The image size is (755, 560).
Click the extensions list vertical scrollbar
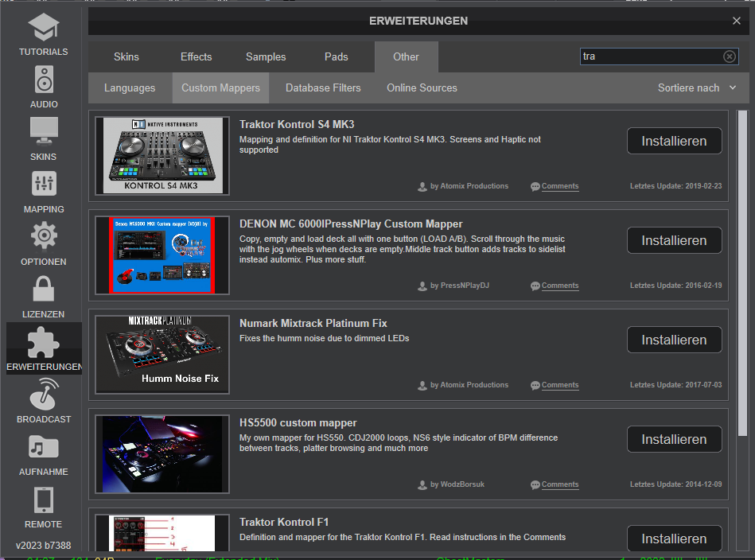tap(743, 273)
